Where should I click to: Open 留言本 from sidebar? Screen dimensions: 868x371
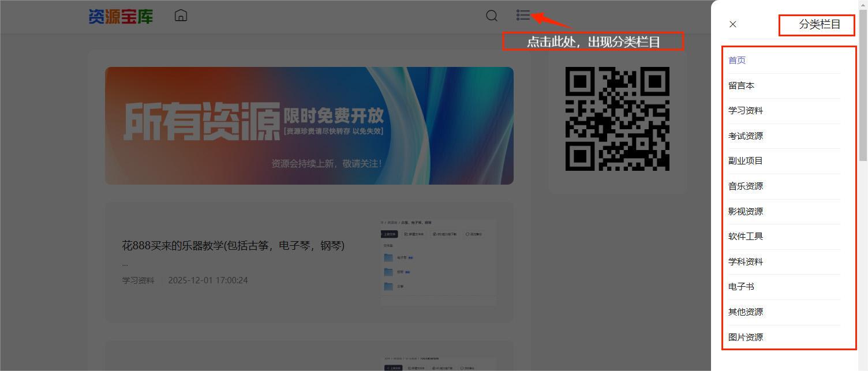(x=741, y=86)
